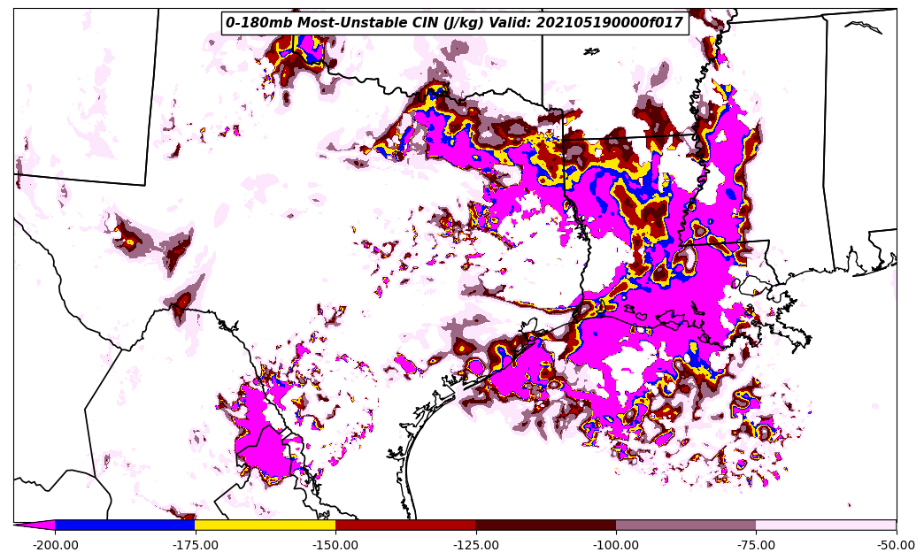Click the yellow segment of the colorbar
The image size is (924, 560).
265,525
